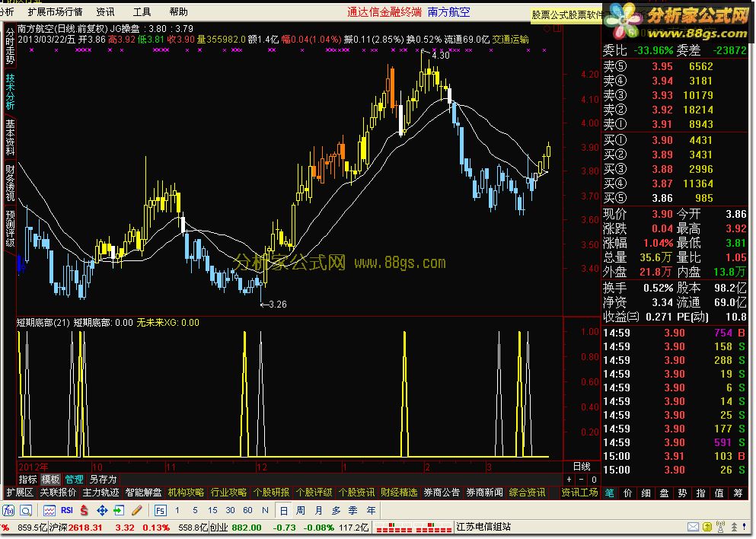Click the green arrow import icon
This screenshot has height=539, width=756.
pyautogui.click(x=119, y=510)
